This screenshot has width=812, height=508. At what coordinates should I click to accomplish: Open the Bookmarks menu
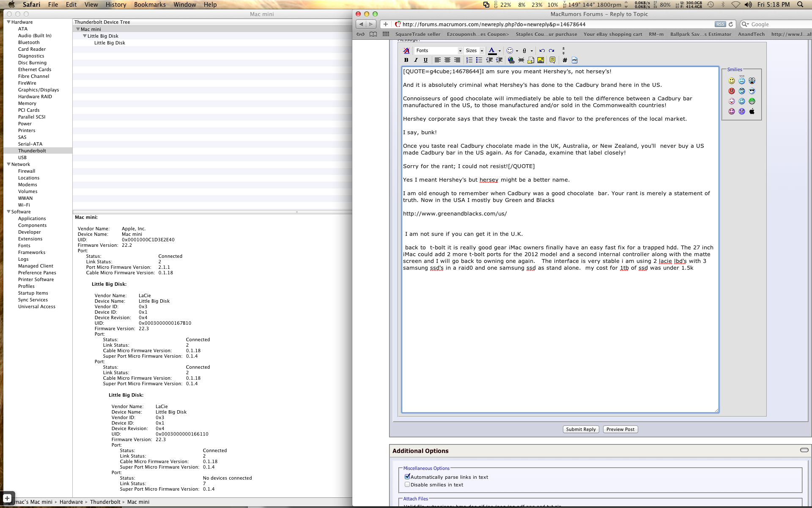tap(150, 5)
